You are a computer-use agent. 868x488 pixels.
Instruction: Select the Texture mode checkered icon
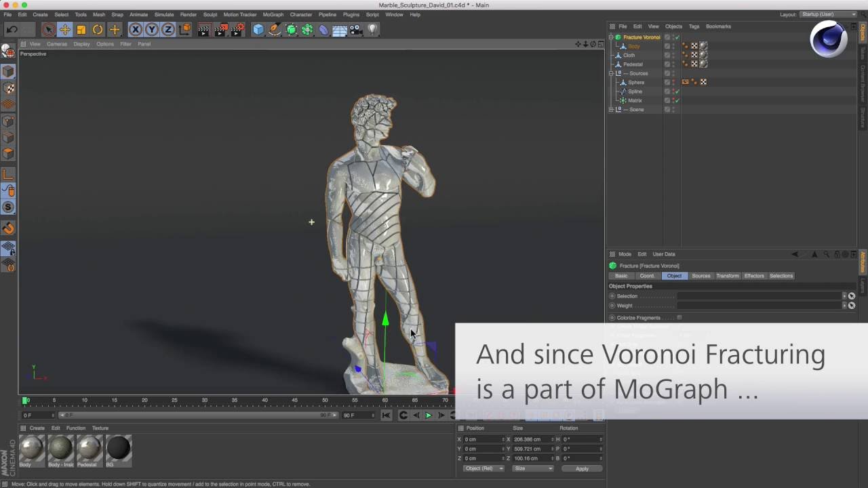coord(9,88)
